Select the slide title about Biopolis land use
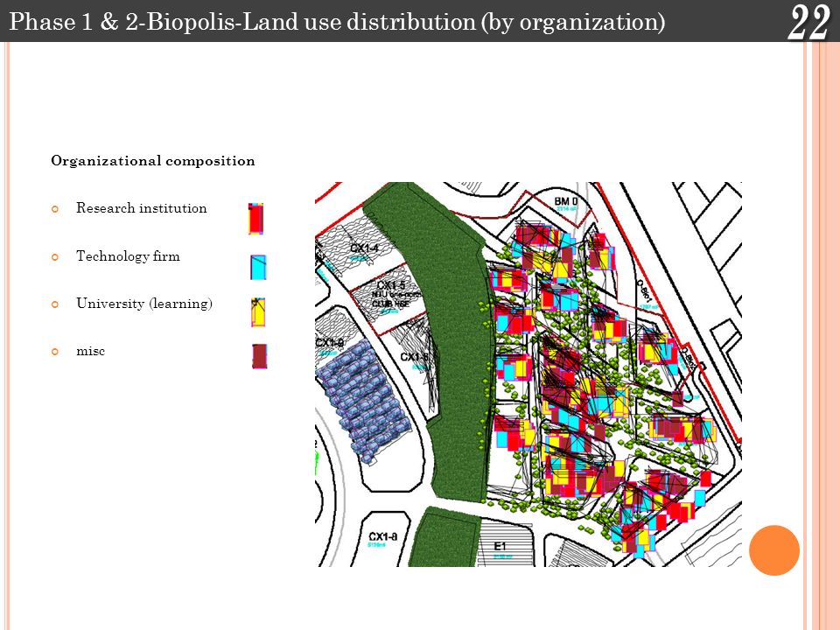This screenshot has width=840, height=630. pos(337,22)
